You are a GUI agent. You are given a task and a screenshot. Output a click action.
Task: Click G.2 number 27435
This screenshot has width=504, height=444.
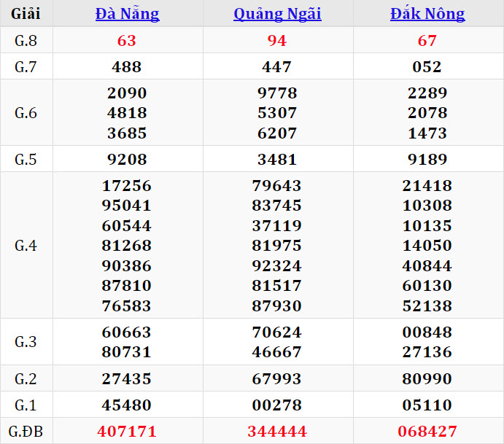pos(127,379)
